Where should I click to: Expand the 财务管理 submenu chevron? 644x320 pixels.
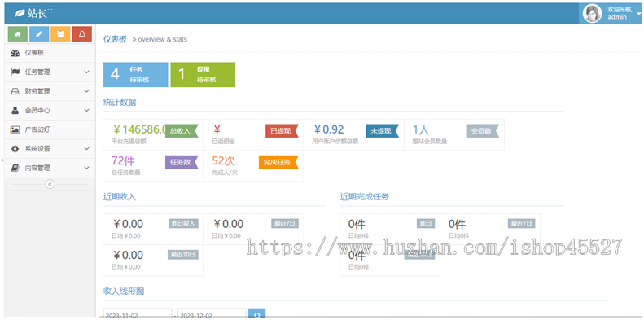[x=86, y=91]
